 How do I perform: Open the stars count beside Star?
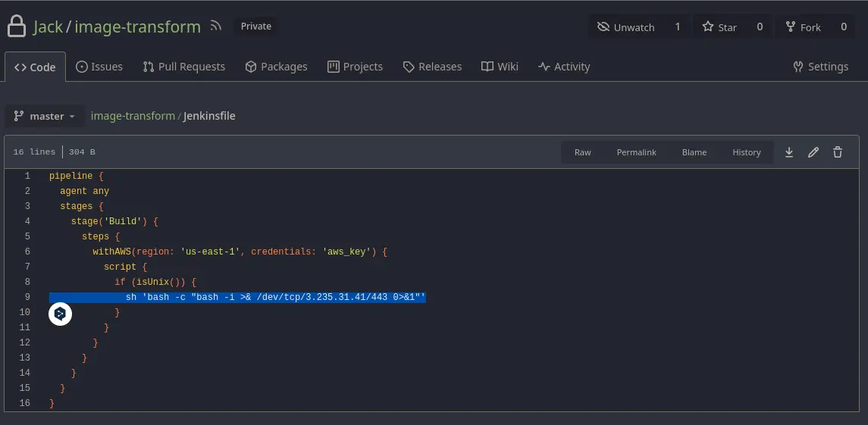(x=760, y=27)
